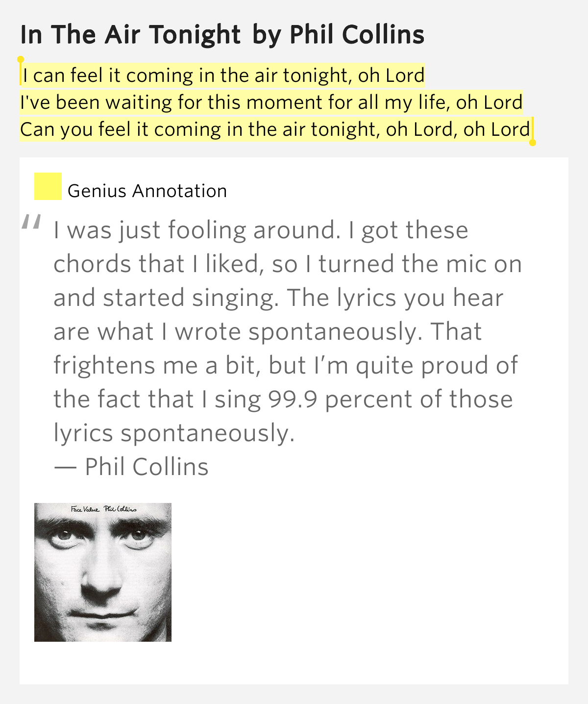Click the Genius Annotation label
The image size is (588, 704).
pos(147,191)
